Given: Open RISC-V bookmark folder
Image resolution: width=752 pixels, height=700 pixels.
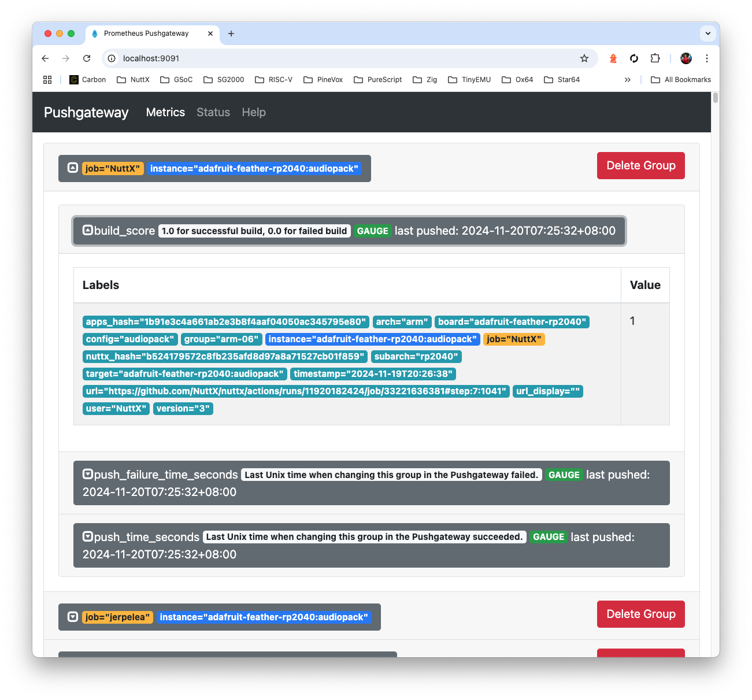Looking at the screenshot, I should [274, 80].
